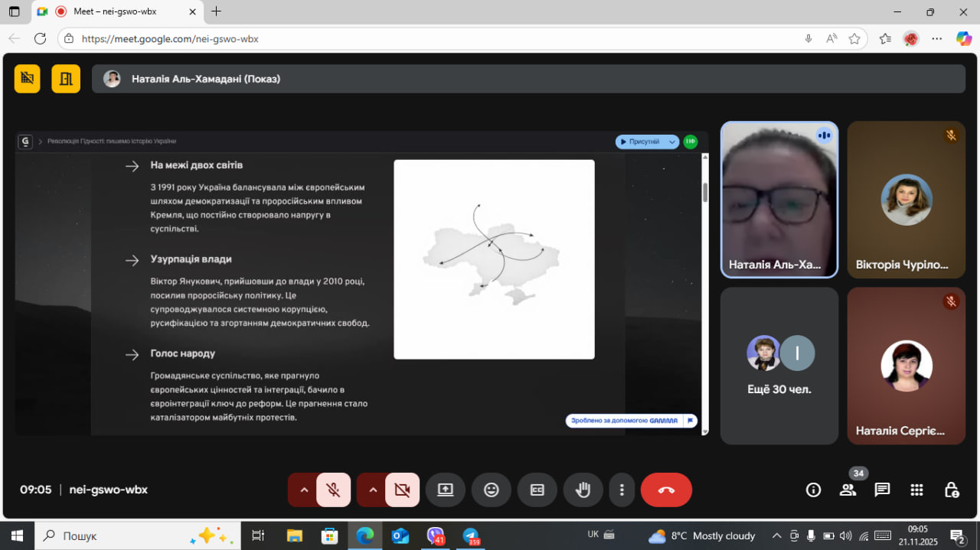Open the in-call chat panel

[882, 490]
